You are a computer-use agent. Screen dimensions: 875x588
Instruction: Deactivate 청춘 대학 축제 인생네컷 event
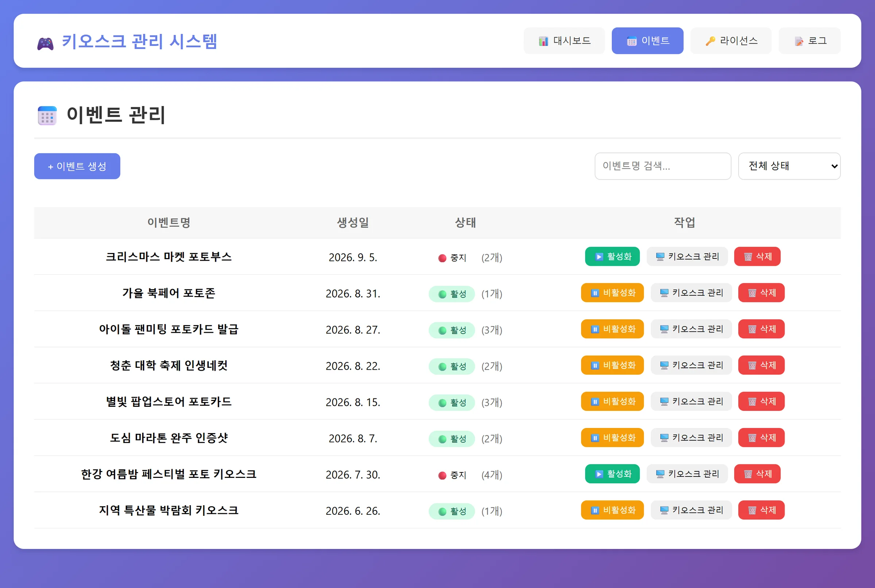pos(612,365)
